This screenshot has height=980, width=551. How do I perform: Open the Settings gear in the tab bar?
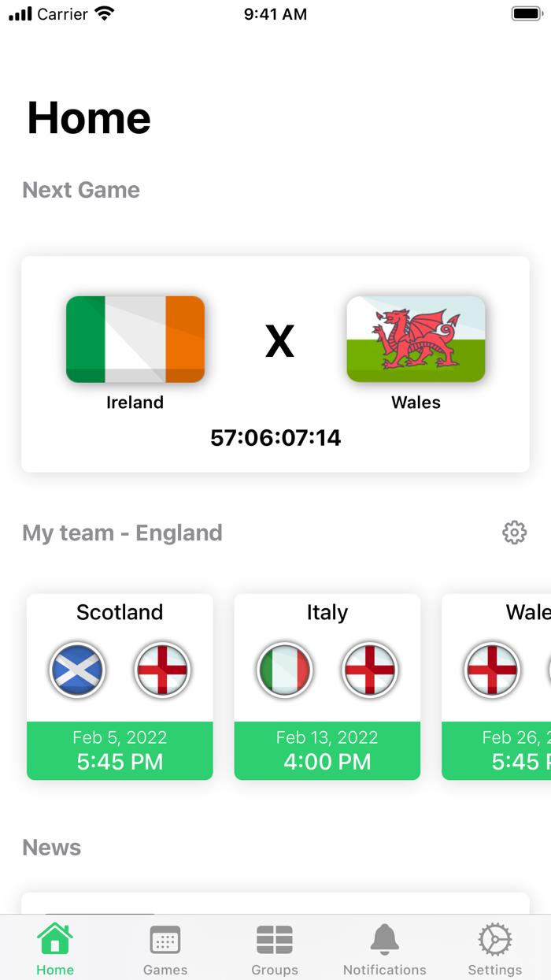point(494,940)
